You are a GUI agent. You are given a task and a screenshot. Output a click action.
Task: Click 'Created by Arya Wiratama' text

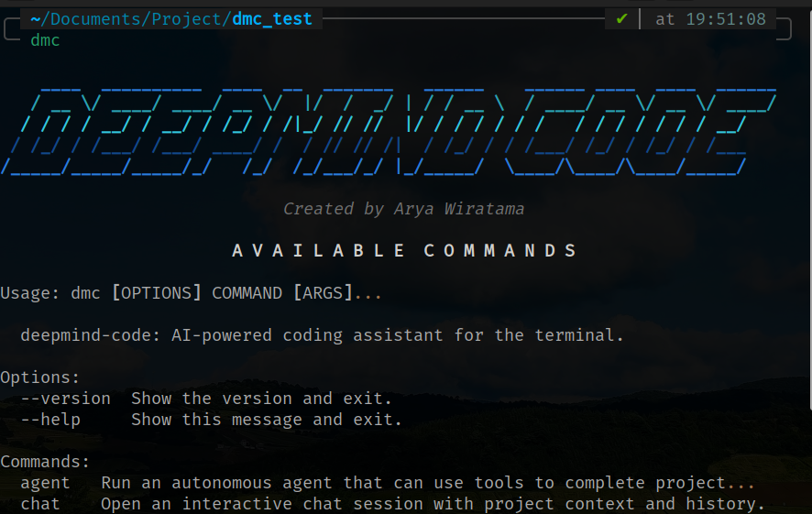click(x=403, y=209)
